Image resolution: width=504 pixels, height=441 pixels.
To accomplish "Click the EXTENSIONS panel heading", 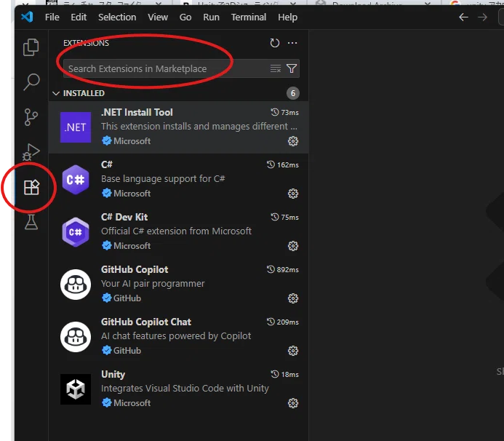I will click(x=86, y=43).
